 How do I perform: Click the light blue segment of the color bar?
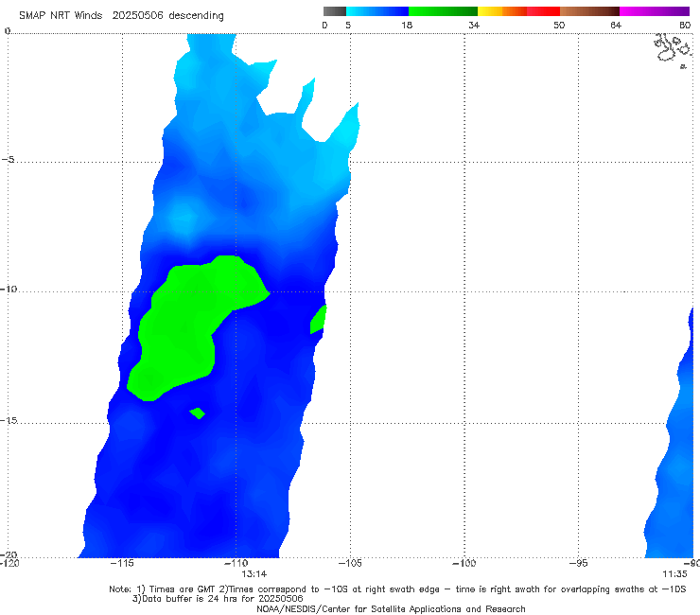(x=377, y=11)
